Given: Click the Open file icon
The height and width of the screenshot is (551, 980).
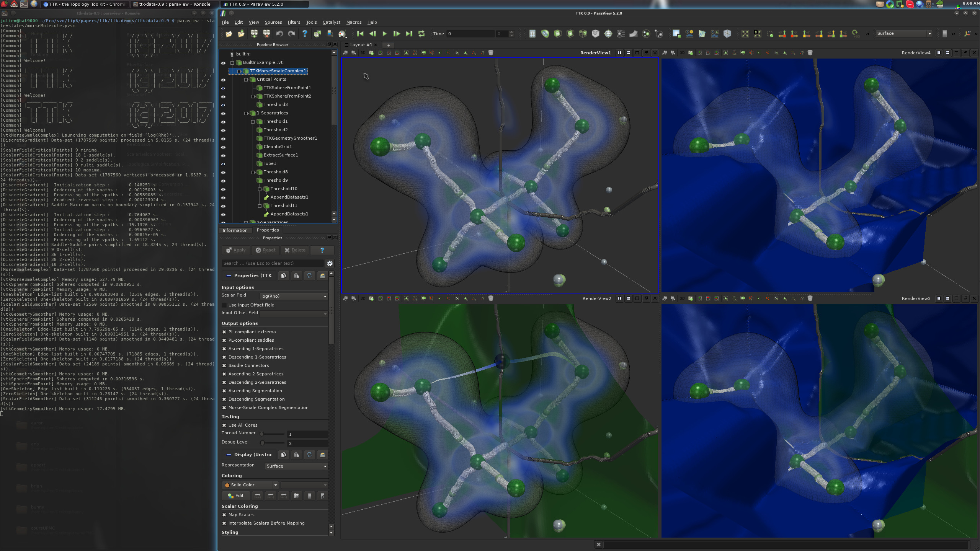Looking at the screenshot, I should point(229,34).
